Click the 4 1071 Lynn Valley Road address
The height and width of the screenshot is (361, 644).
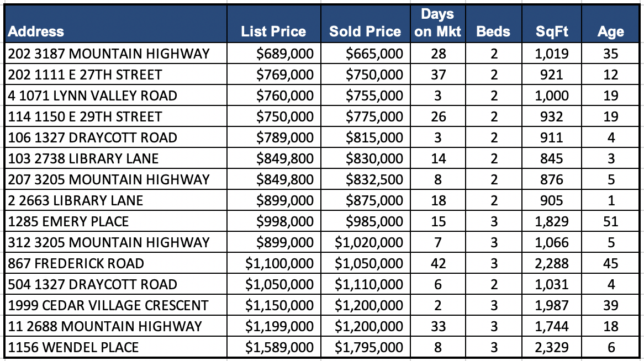tap(93, 95)
